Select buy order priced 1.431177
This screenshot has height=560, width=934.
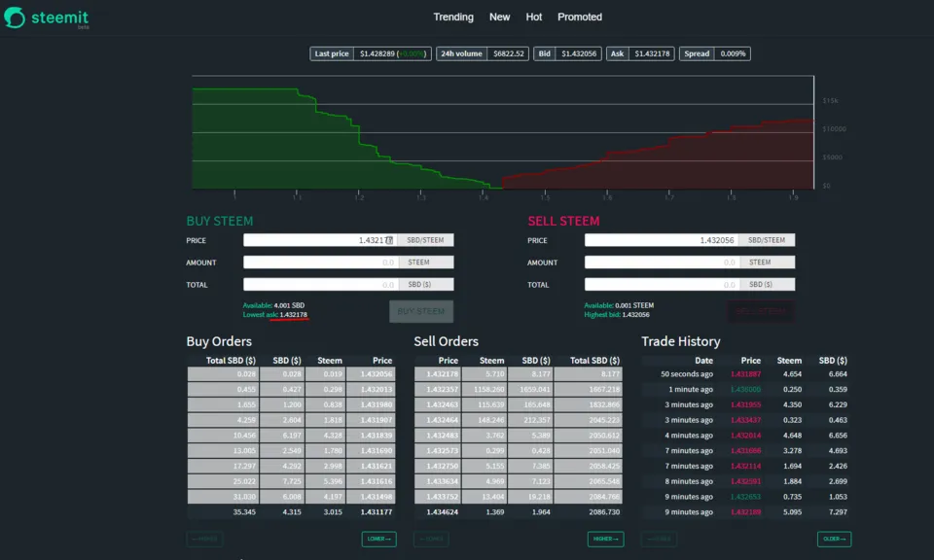coord(291,511)
